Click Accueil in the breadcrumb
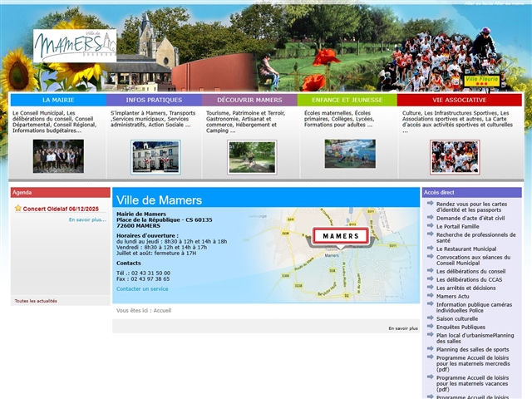 click(162, 310)
